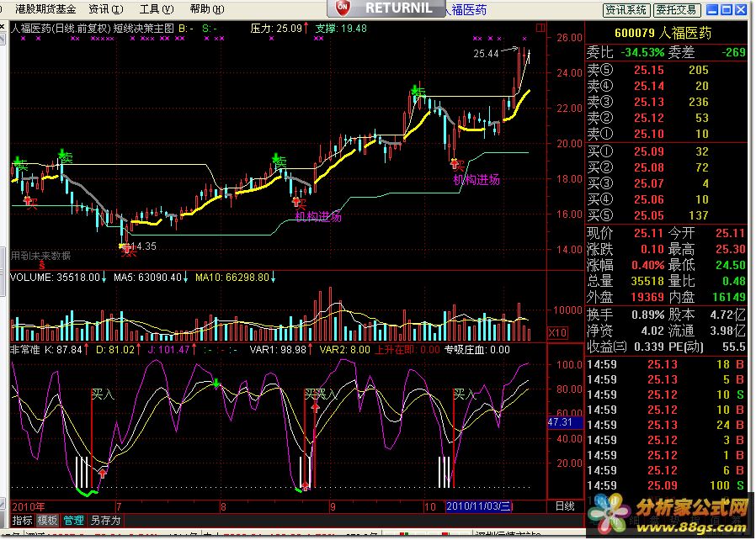The image size is (756, 540).
Task: Click buy-four price 25.06
Action: click(649, 199)
